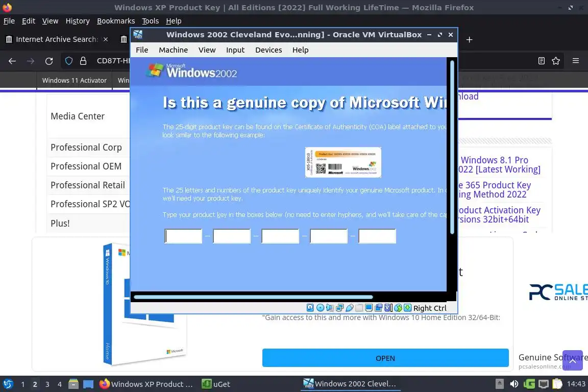This screenshot has height=392, width=588.
Task: Click the Windows 10 Home box thumbnail
Action: [x=145, y=304]
